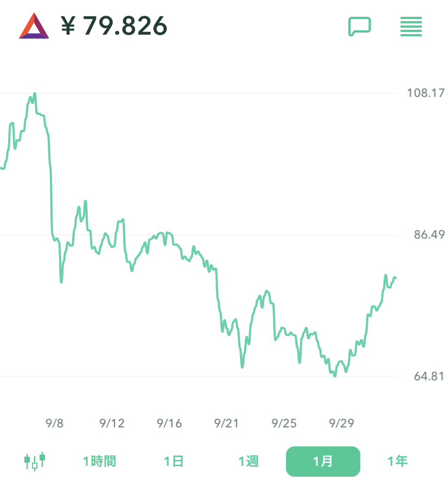Viewport: 448px width, 487px height.
Task: Switch to candlestick chart view
Action: (x=35, y=462)
